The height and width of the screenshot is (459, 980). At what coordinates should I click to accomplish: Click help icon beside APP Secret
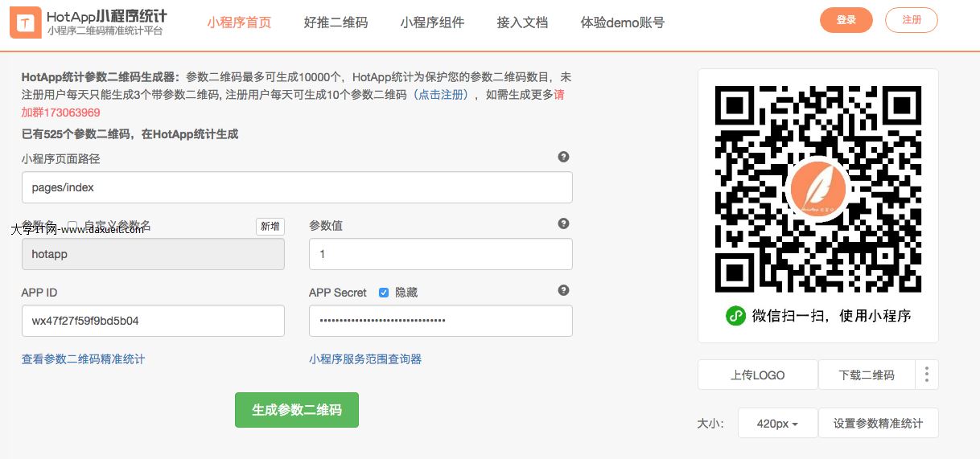pos(563,290)
